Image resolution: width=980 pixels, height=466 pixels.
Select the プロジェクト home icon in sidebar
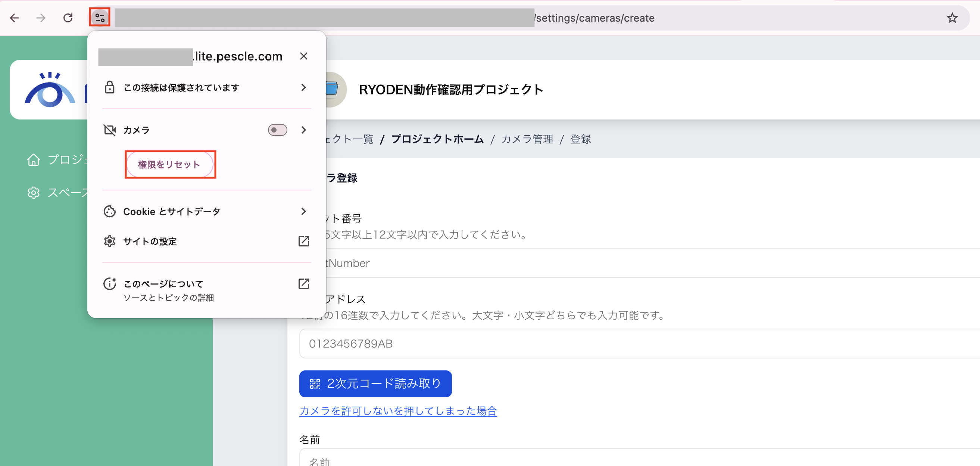(34, 160)
